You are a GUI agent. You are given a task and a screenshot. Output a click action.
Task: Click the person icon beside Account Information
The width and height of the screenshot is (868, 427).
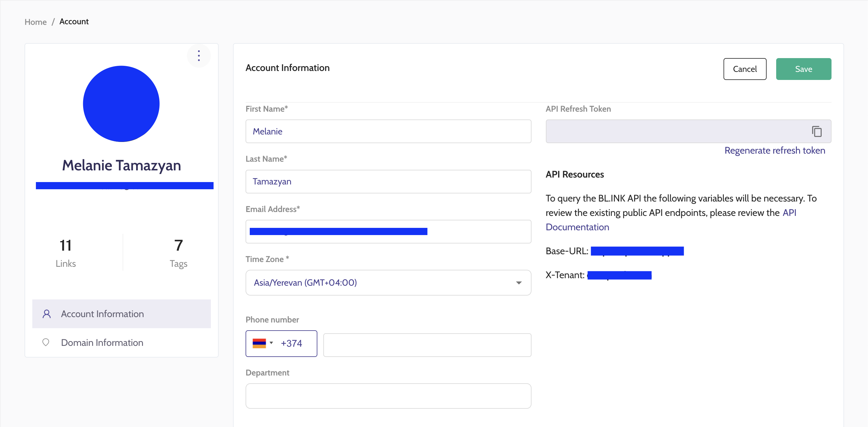click(46, 314)
